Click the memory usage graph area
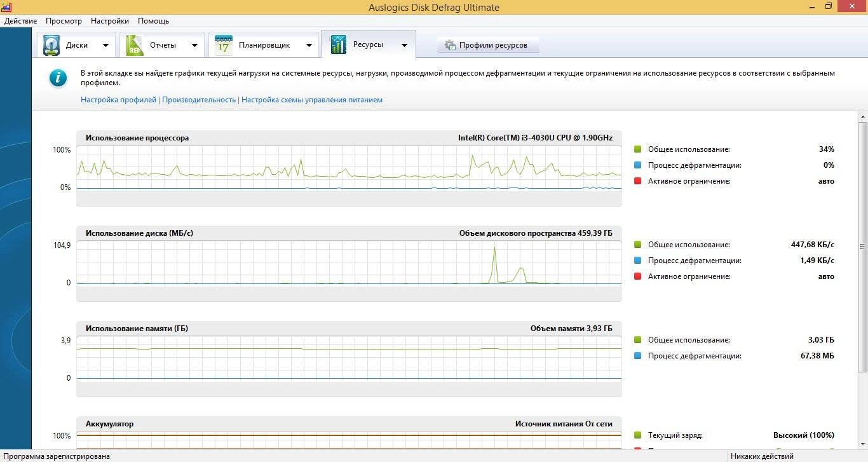The image size is (868, 462). click(349, 358)
